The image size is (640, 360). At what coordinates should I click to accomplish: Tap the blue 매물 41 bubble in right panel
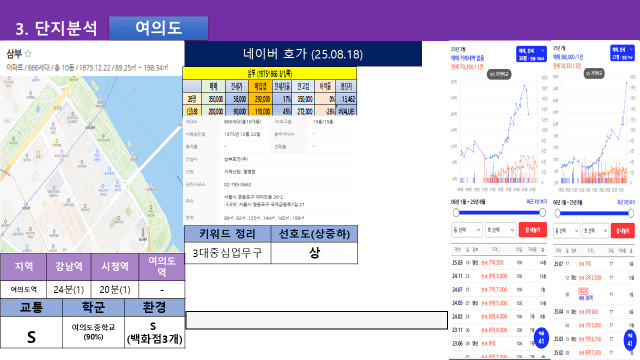(x=631, y=340)
